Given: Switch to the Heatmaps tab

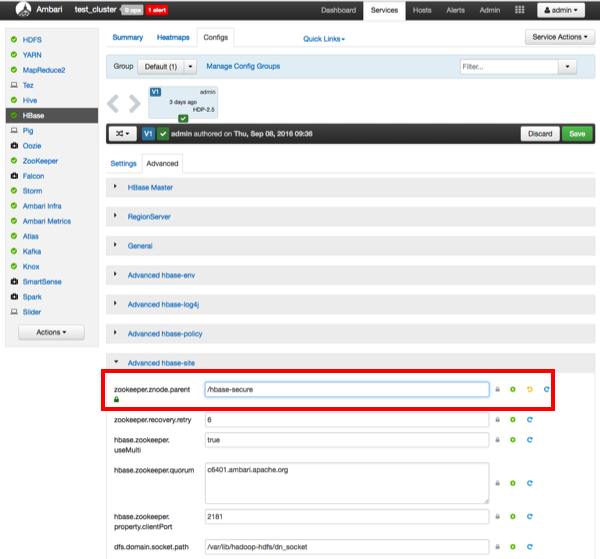Looking at the screenshot, I should 173,37.
